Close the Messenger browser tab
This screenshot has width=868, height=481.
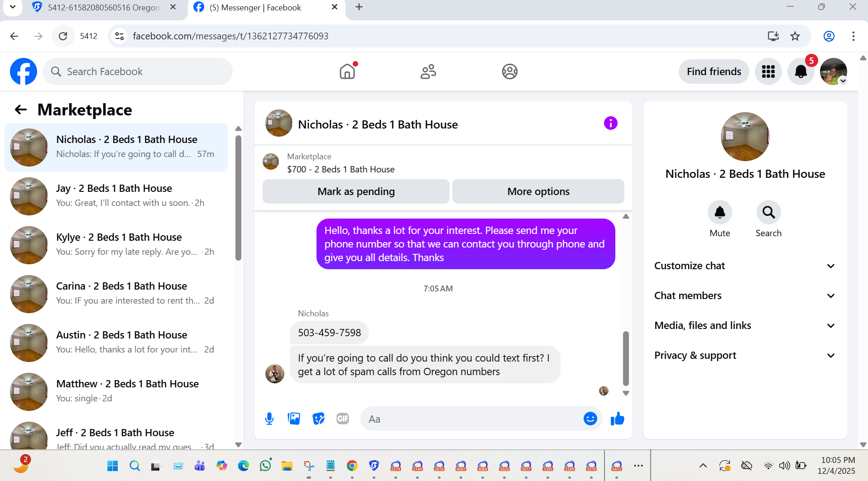(x=335, y=7)
